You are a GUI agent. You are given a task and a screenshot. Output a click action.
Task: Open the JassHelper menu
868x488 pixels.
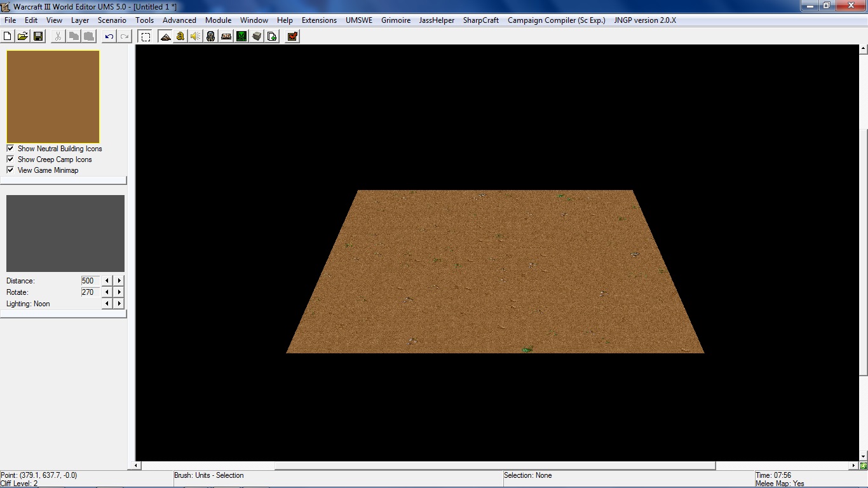(437, 20)
